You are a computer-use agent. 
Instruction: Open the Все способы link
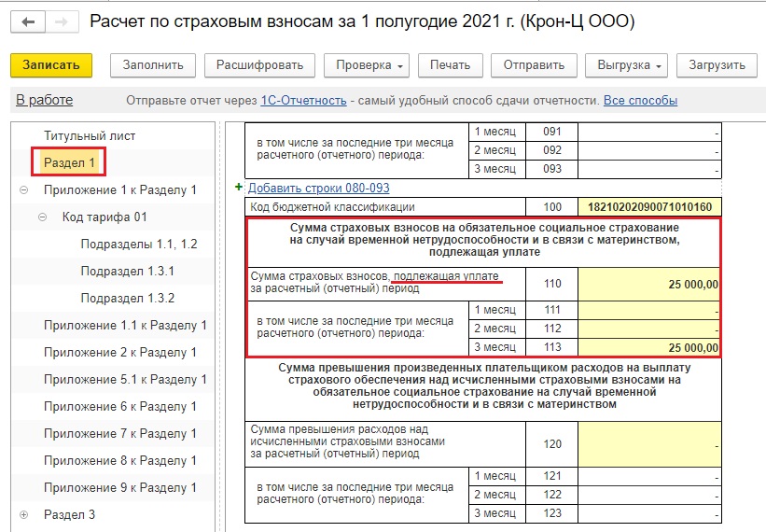640,101
